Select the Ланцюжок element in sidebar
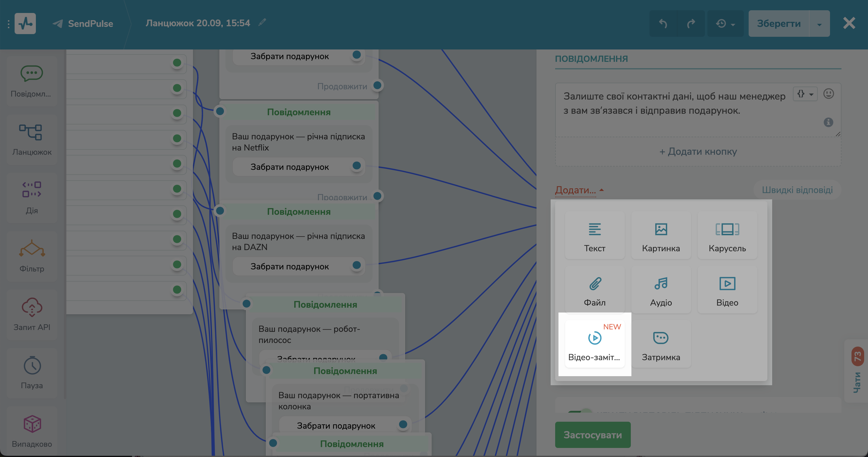The image size is (868, 457). [31, 139]
